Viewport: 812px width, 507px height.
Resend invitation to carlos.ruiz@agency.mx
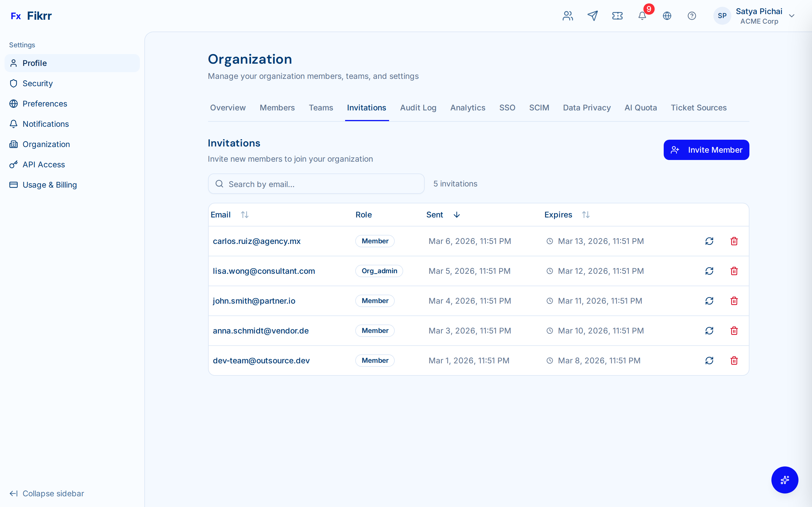tap(709, 241)
